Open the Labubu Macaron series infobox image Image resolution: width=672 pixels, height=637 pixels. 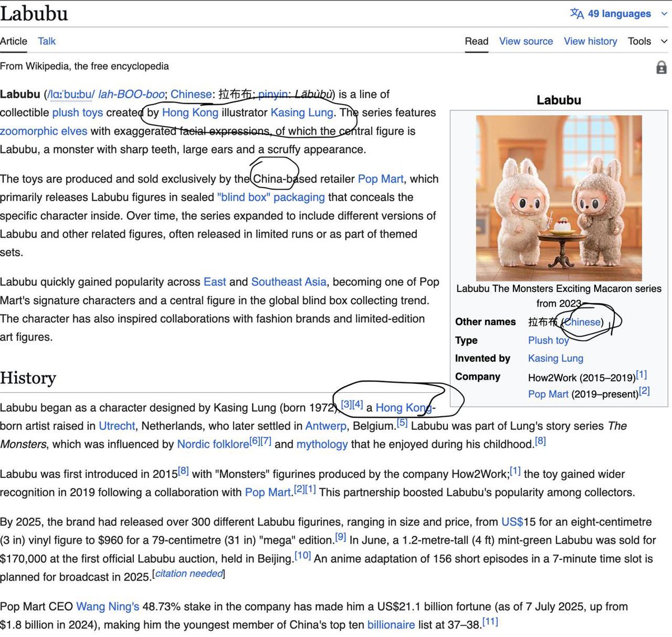[x=559, y=198]
